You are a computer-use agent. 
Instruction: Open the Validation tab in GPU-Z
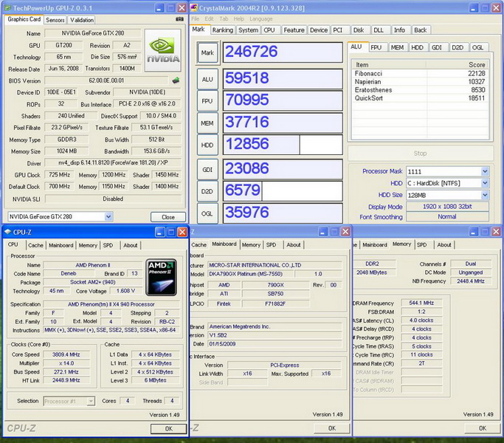coord(82,20)
